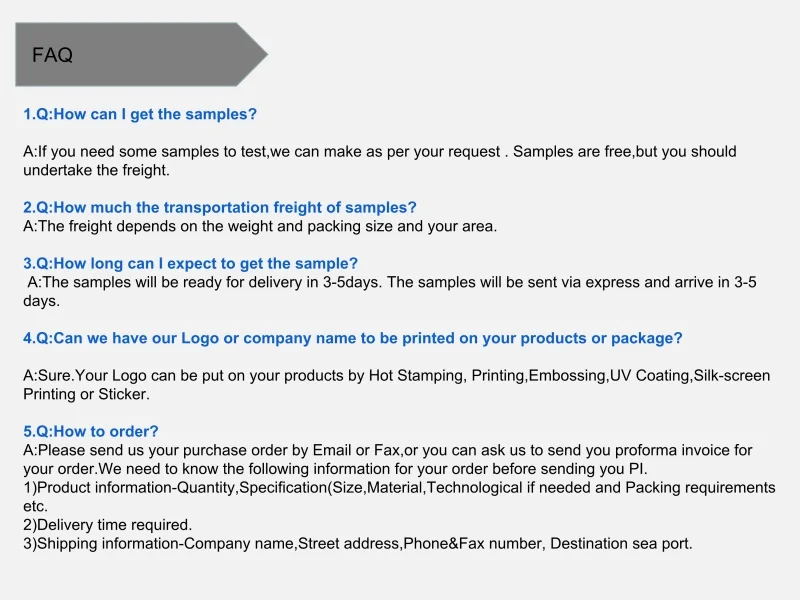Click the line "undertake the freight."

[x=96, y=170]
